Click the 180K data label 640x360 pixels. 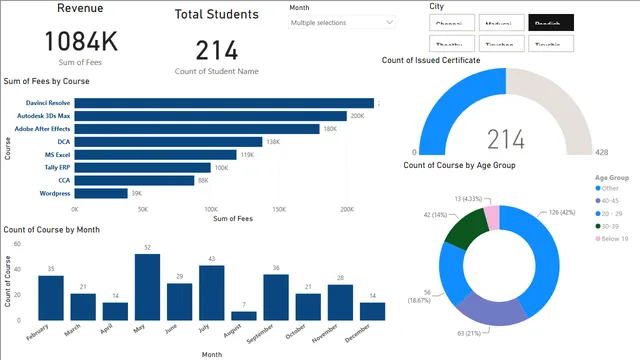[x=330, y=129]
